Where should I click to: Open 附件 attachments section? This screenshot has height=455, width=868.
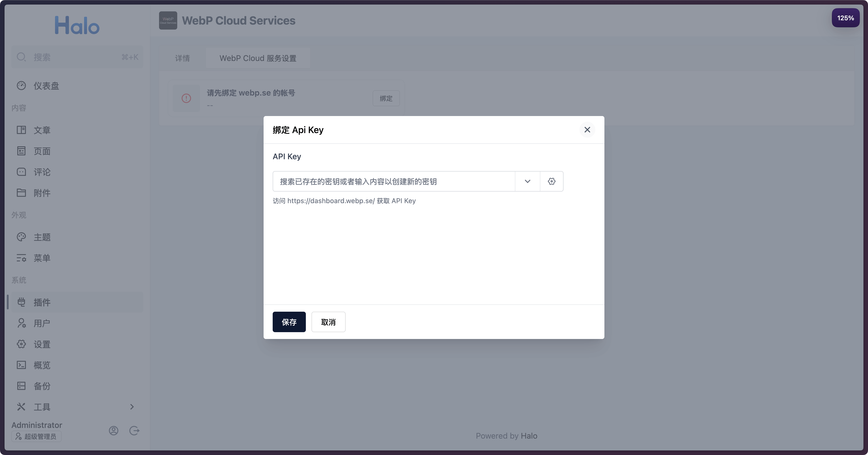(x=42, y=193)
